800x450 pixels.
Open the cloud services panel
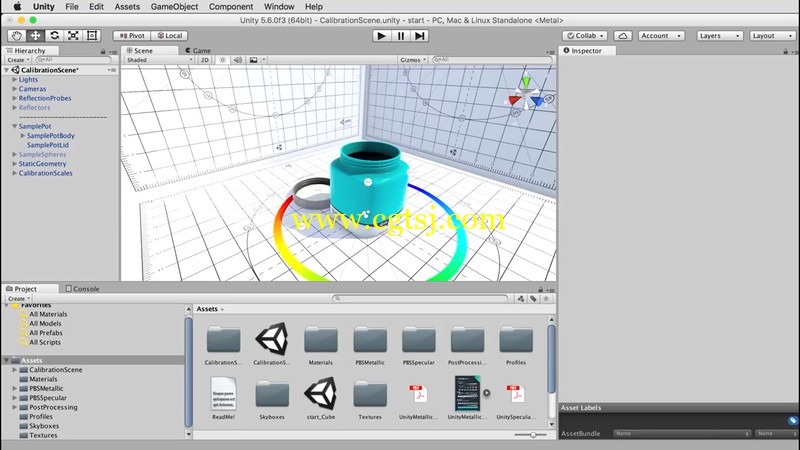[622, 36]
